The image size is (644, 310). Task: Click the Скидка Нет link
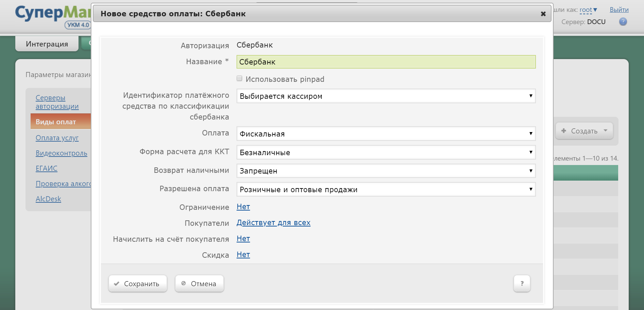click(x=243, y=255)
